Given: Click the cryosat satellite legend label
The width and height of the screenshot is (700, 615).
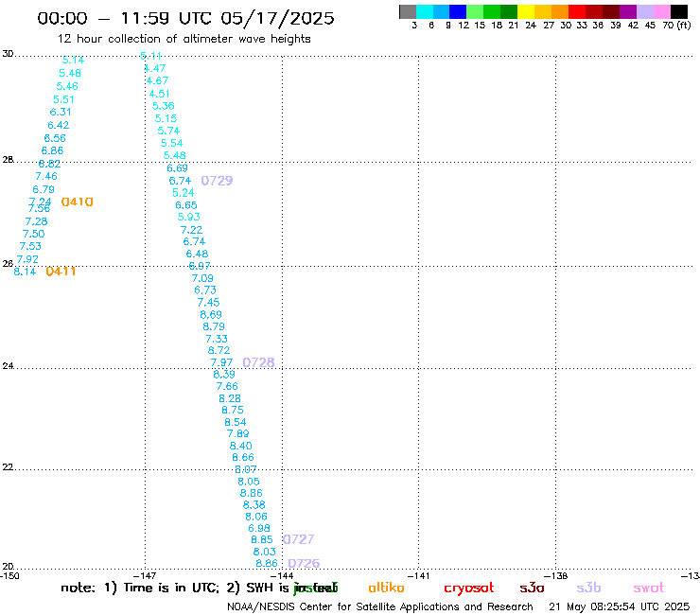Looking at the screenshot, I should [469, 589].
